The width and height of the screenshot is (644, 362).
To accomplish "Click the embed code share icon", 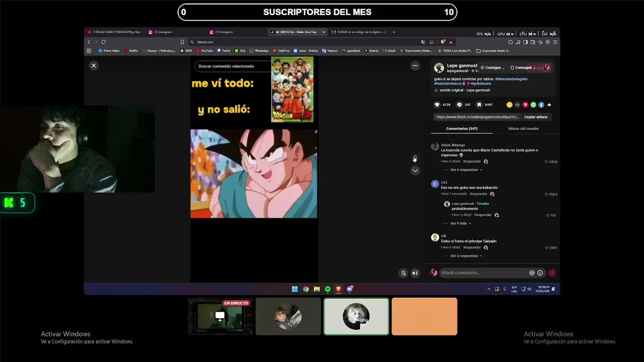I will pyautogui.click(x=517, y=105).
